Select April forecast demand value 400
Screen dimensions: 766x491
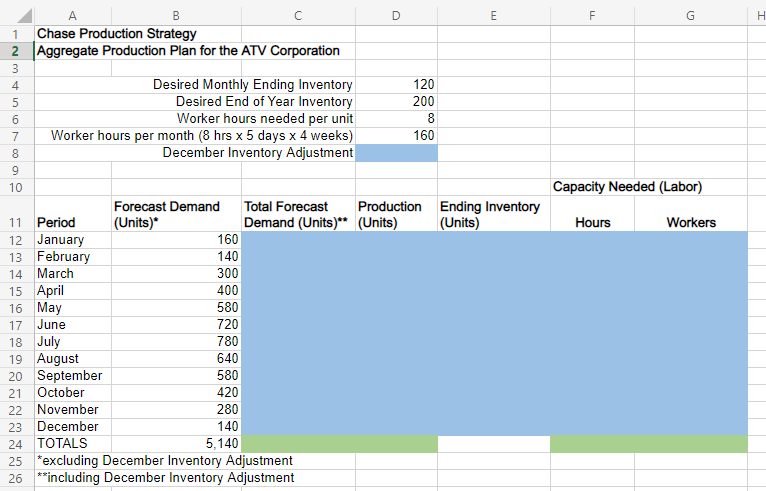176,291
